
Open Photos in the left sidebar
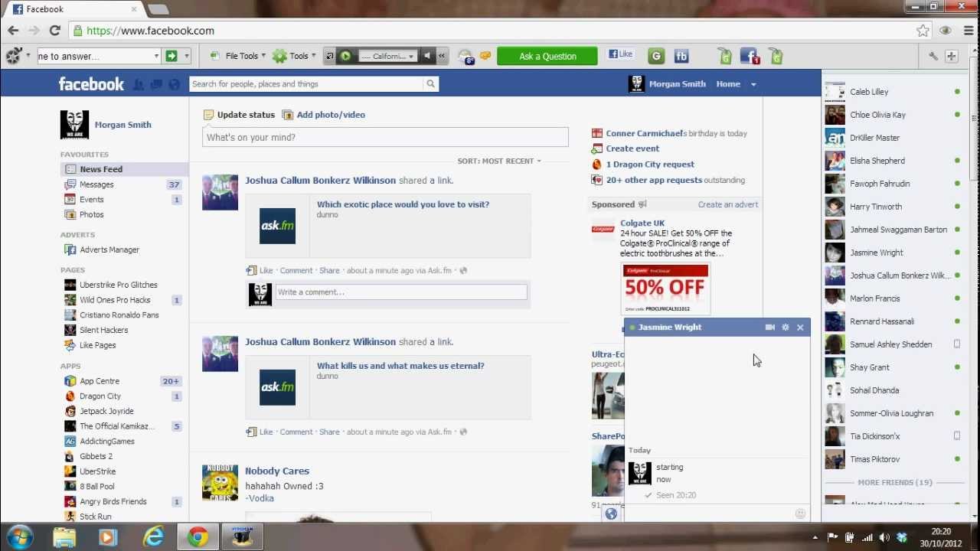92,215
